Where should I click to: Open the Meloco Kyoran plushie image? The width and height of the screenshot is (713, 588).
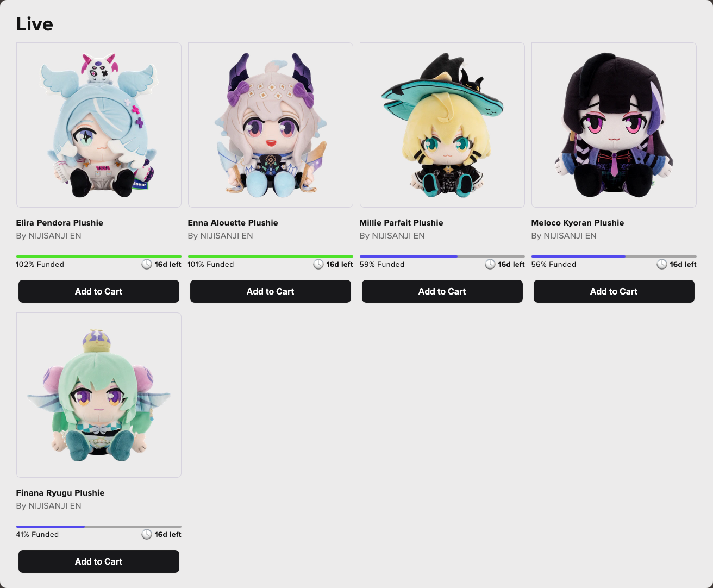click(614, 125)
